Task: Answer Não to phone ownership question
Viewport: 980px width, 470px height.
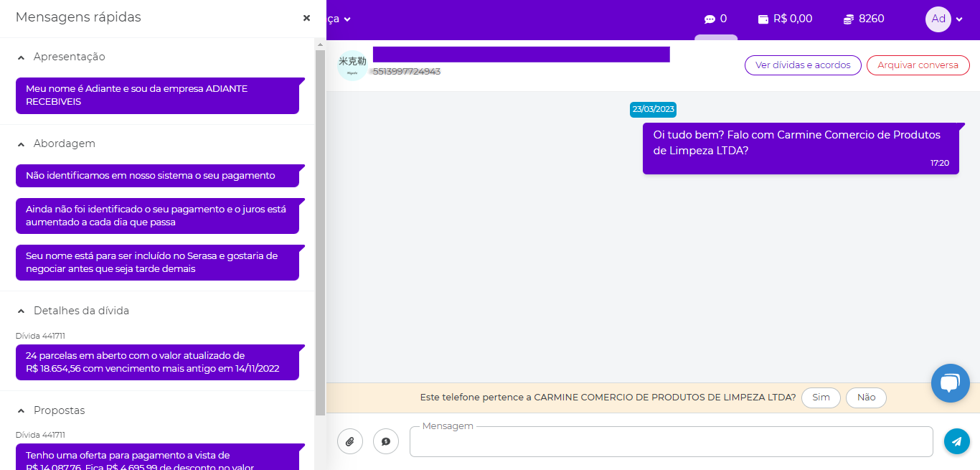Action: point(866,398)
